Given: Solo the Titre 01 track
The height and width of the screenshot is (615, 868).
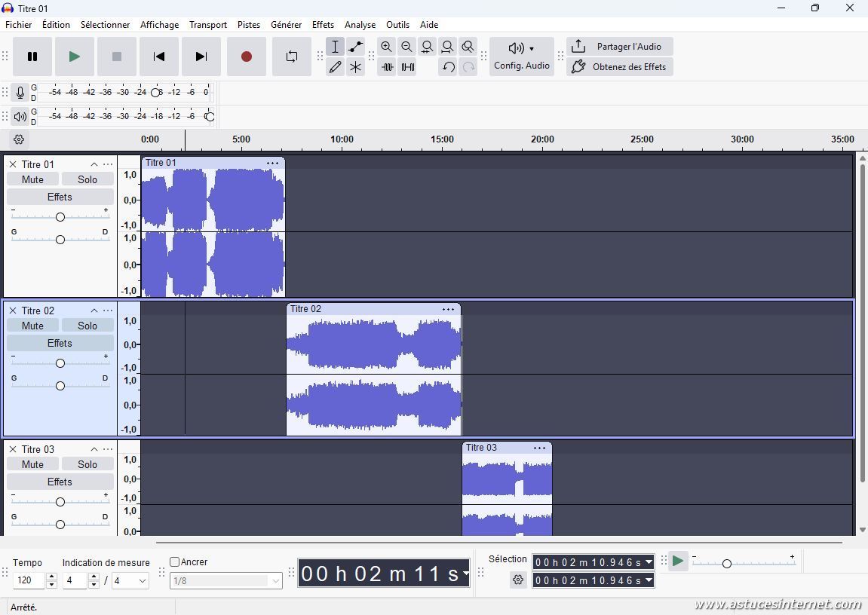Looking at the screenshot, I should [x=87, y=179].
